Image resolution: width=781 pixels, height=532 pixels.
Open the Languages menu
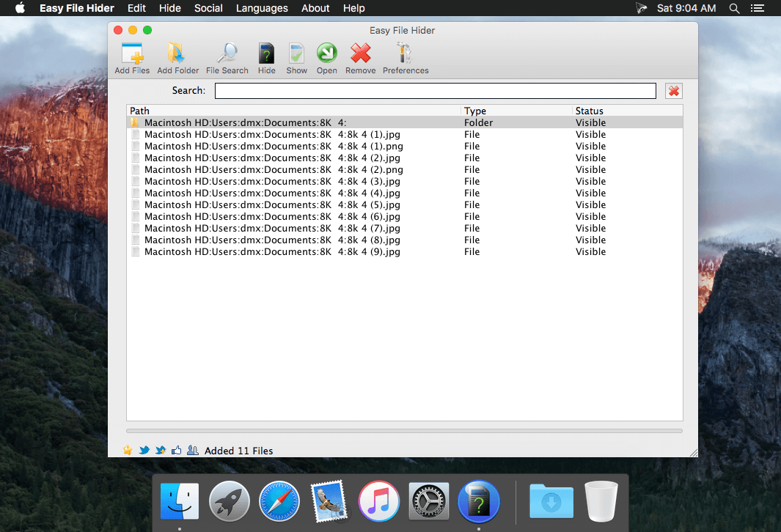click(x=262, y=8)
